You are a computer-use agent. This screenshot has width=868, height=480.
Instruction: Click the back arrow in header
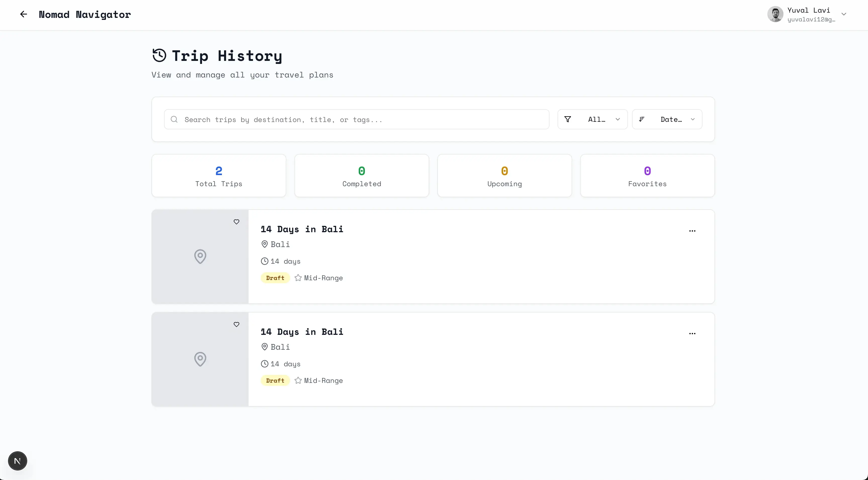tap(23, 14)
